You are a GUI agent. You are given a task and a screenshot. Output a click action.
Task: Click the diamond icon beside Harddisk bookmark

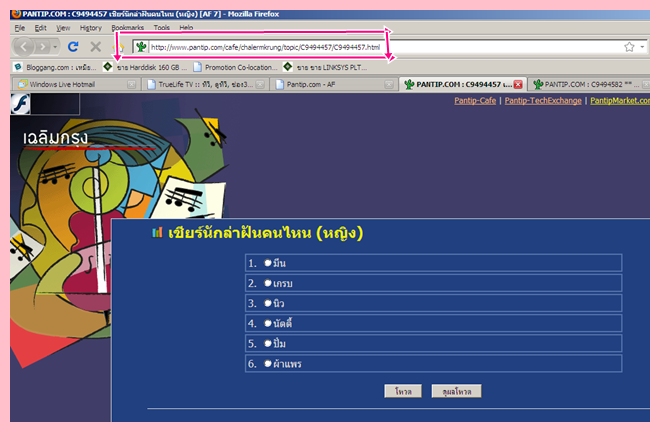tap(108, 67)
